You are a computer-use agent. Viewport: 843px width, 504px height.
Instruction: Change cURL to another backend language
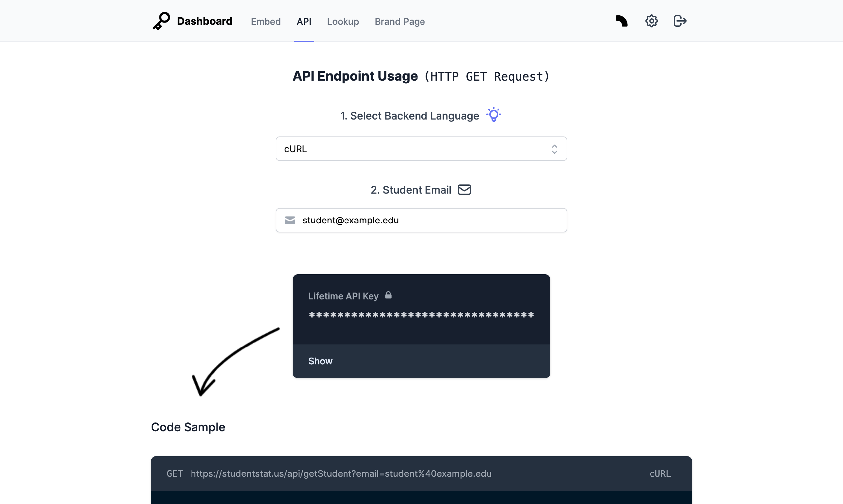[421, 149]
